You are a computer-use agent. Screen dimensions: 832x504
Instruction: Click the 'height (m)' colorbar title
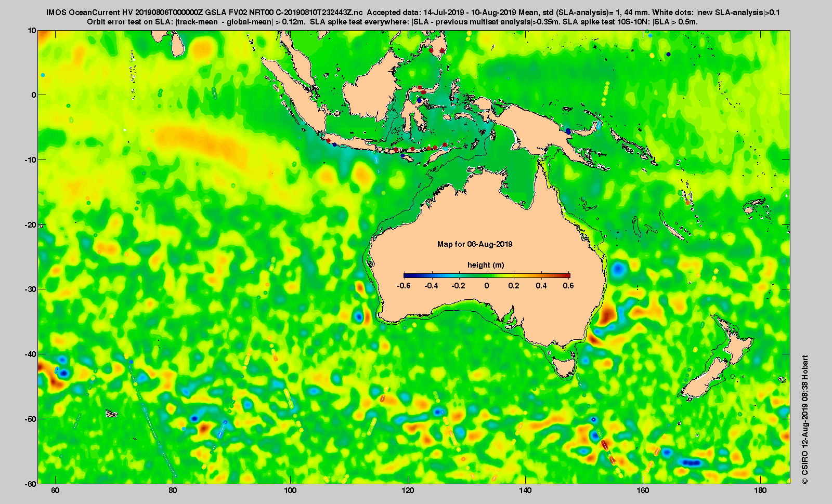[x=486, y=265]
